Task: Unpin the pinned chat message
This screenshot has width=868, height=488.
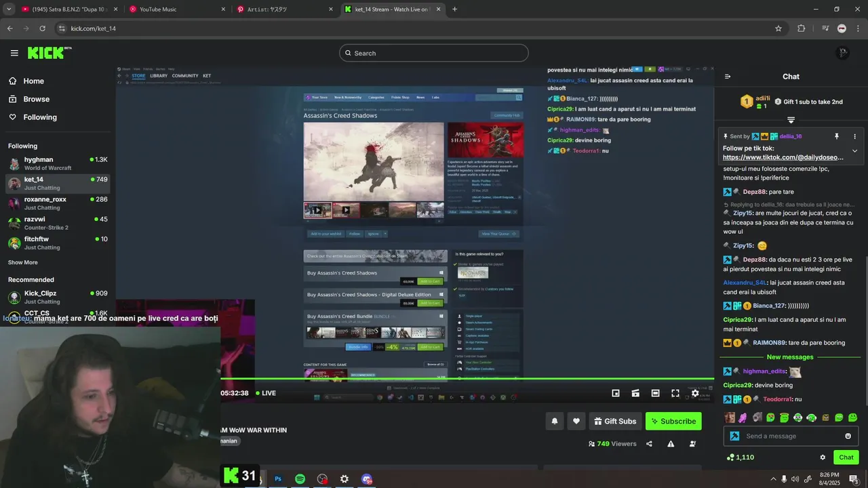Action: click(836, 136)
